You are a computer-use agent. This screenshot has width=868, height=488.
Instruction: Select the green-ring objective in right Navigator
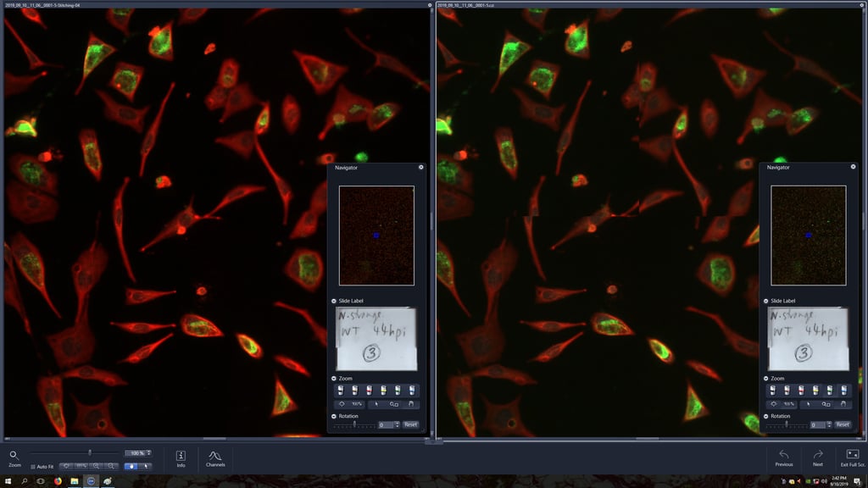(x=830, y=390)
